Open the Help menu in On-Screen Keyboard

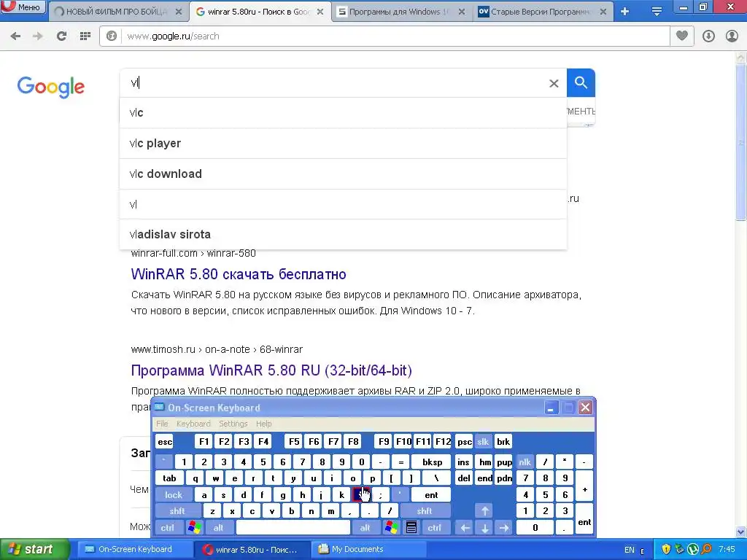coord(263,424)
